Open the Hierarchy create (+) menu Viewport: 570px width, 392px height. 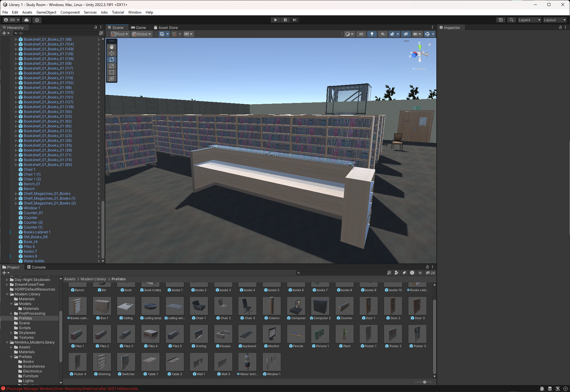click(6, 33)
